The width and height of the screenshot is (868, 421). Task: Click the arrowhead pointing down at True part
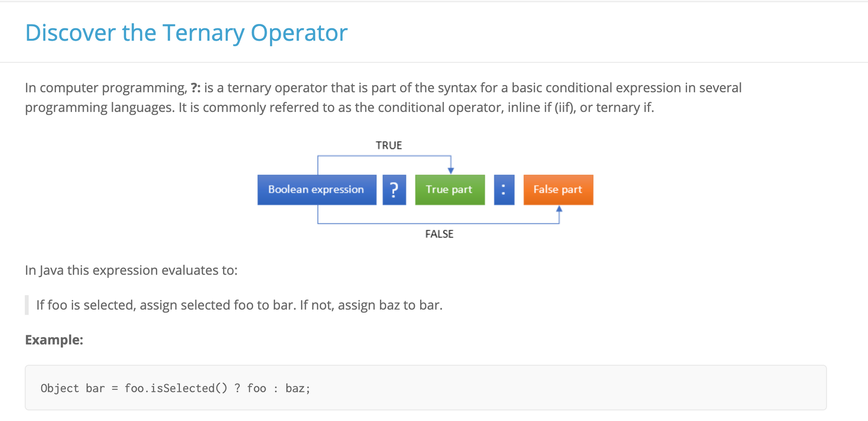[451, 170]
